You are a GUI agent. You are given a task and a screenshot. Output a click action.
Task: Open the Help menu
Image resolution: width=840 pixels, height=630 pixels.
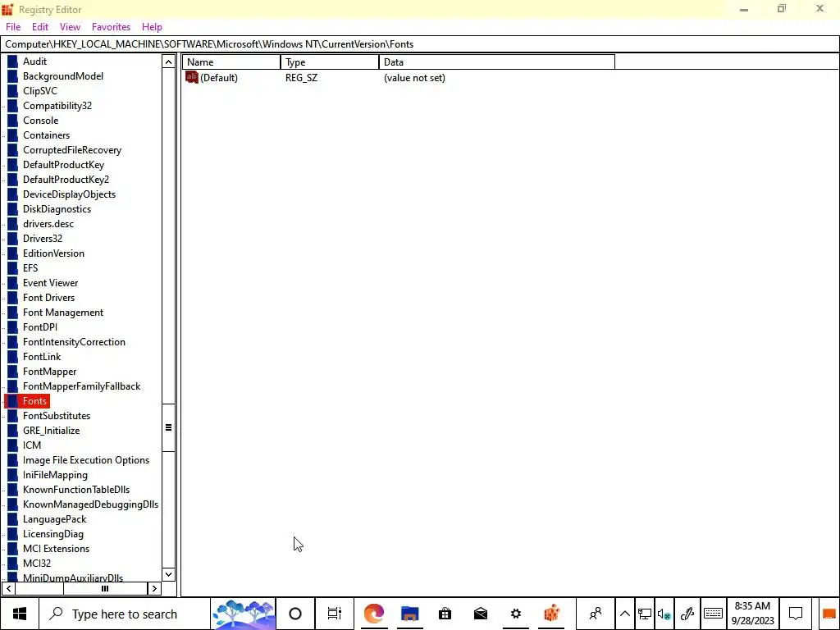(x=152, y=27)
